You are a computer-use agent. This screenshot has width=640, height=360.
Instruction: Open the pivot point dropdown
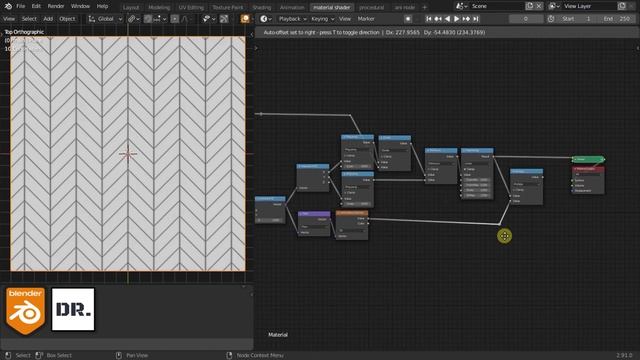[133, 19]
